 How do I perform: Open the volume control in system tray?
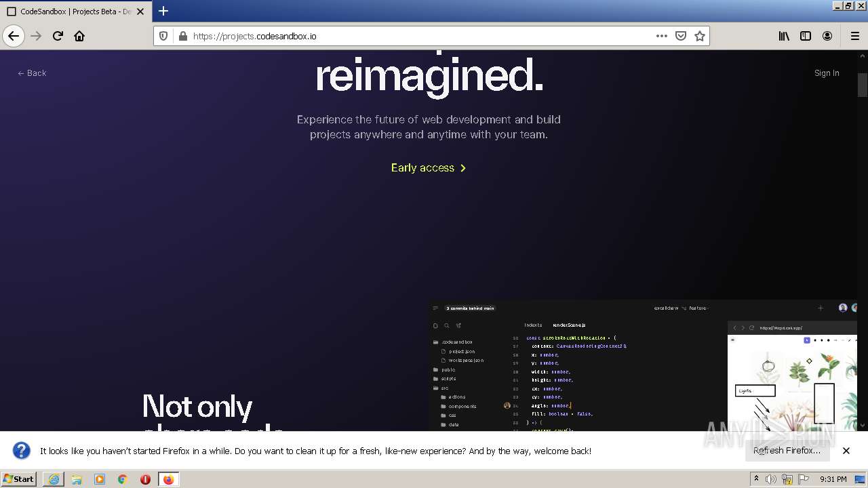pyautogui.click(x=771, y=479)
